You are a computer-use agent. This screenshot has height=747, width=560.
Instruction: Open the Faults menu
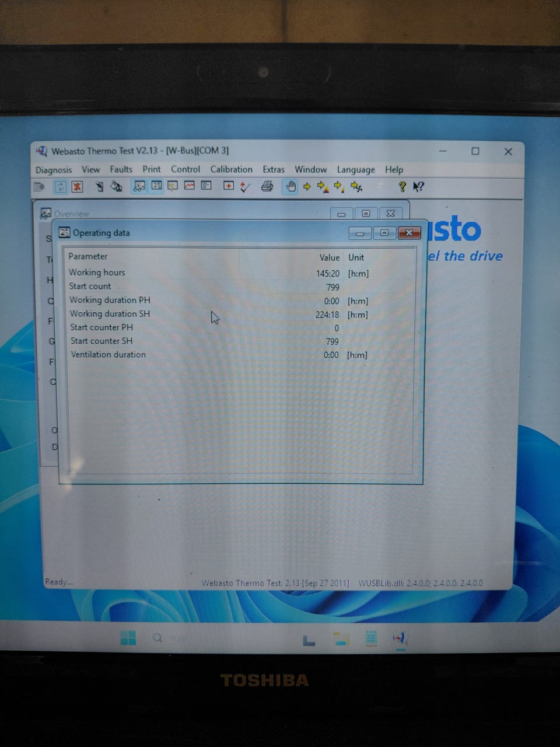tap(121, 169)
